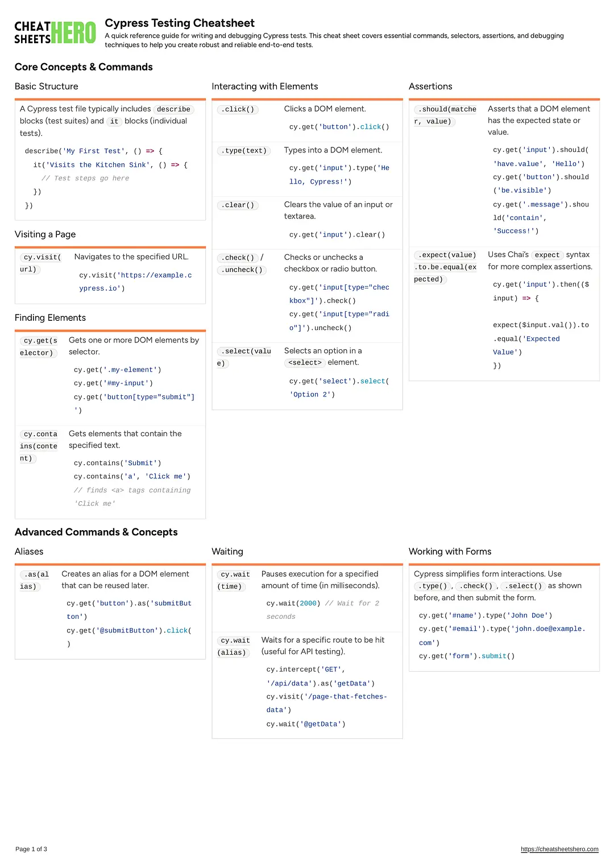Click the Interacting with Elements section title
Image resolution: width=614 pixels, height=868 pixels.
point(265,86)
